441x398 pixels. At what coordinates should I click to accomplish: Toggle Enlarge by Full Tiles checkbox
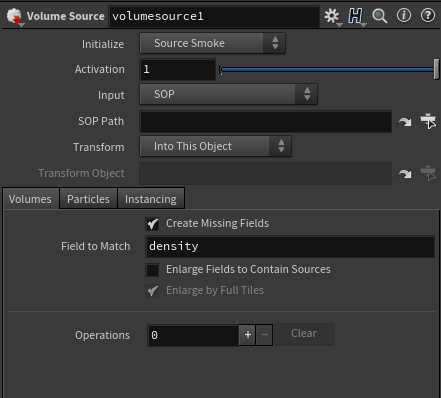[x=152, y=291]
